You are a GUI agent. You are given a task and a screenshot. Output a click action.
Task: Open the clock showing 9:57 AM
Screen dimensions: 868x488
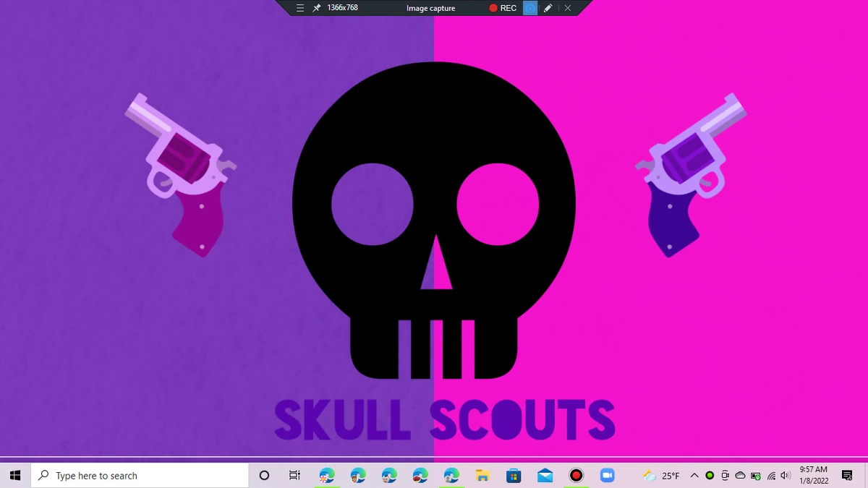click(x=814, y=475)
